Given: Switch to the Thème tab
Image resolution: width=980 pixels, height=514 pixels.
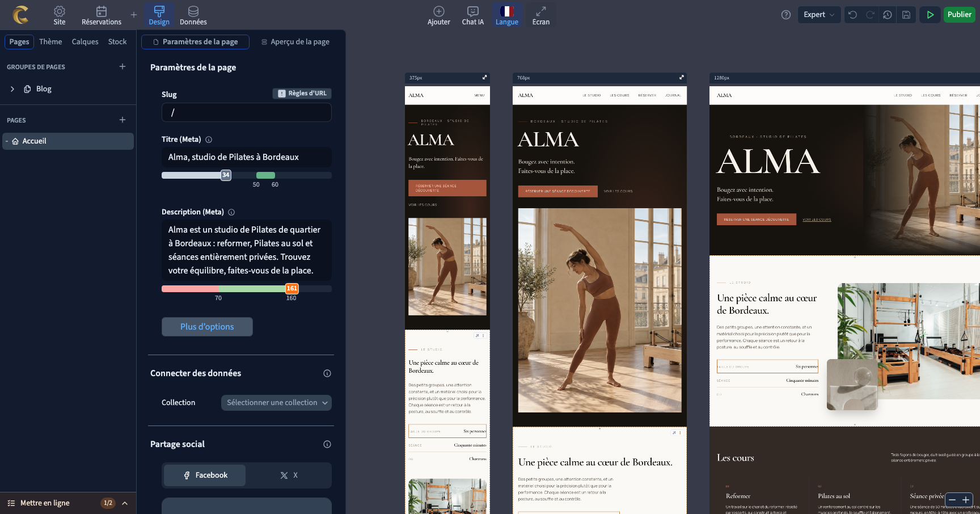Looking at the screenshot, I should point(50,42).
